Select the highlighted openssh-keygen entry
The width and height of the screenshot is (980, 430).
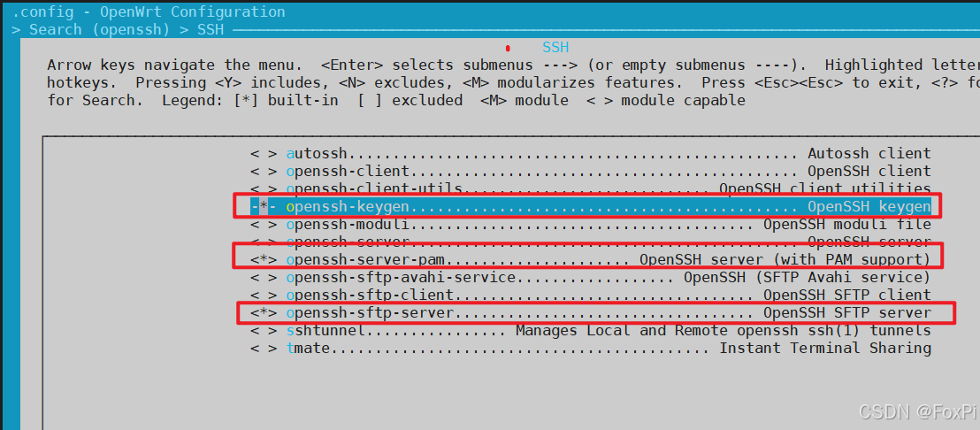point(591,206)
